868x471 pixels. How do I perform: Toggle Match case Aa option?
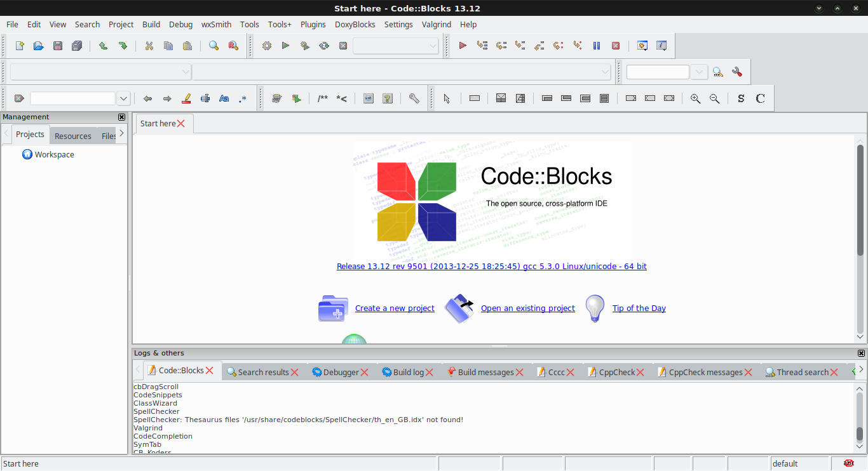[224, 98]
